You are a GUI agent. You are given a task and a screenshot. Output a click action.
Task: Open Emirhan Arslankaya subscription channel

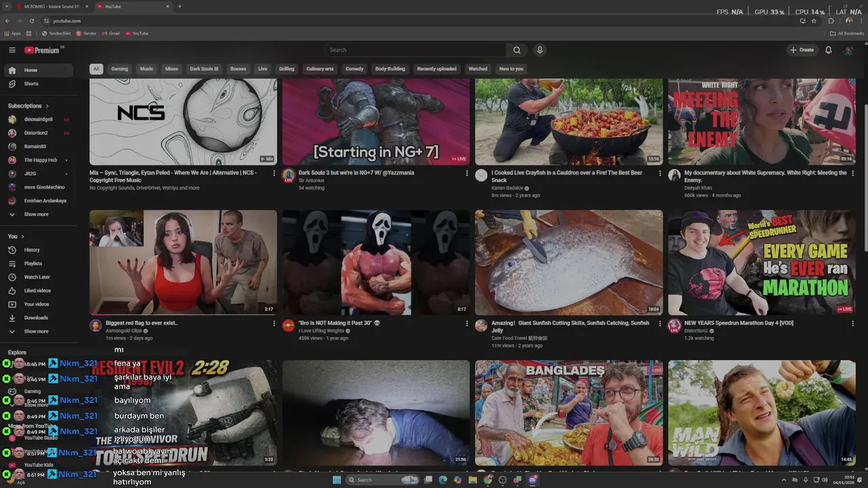point(39,201)
